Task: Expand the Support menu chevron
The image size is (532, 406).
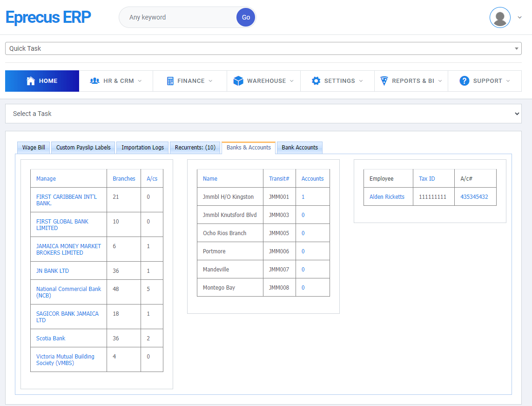Action: click(x=508, y=81)
